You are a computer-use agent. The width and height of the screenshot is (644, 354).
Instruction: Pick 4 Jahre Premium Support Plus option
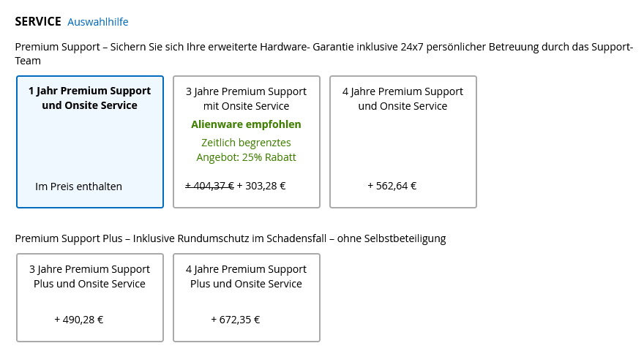247,298
